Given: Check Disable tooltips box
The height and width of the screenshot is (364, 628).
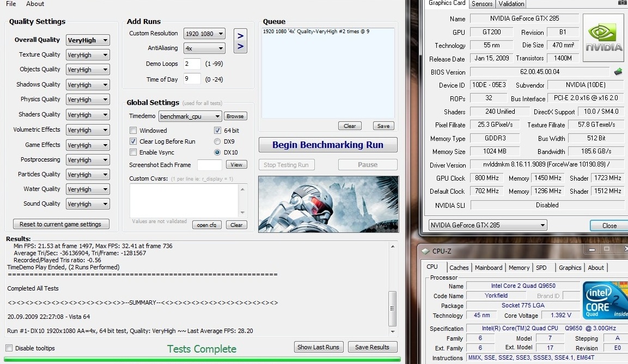Looking at the screenshot, I should coord(9,348).
